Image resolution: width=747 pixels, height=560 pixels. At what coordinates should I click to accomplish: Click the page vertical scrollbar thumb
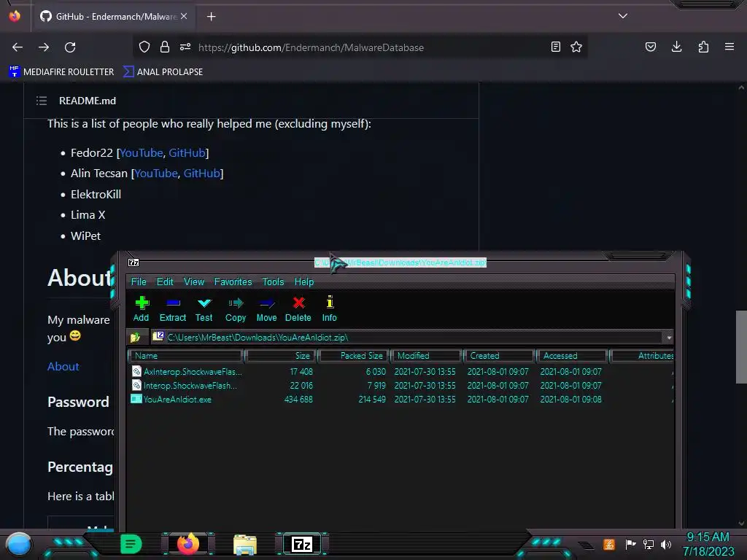pos(741,346)
